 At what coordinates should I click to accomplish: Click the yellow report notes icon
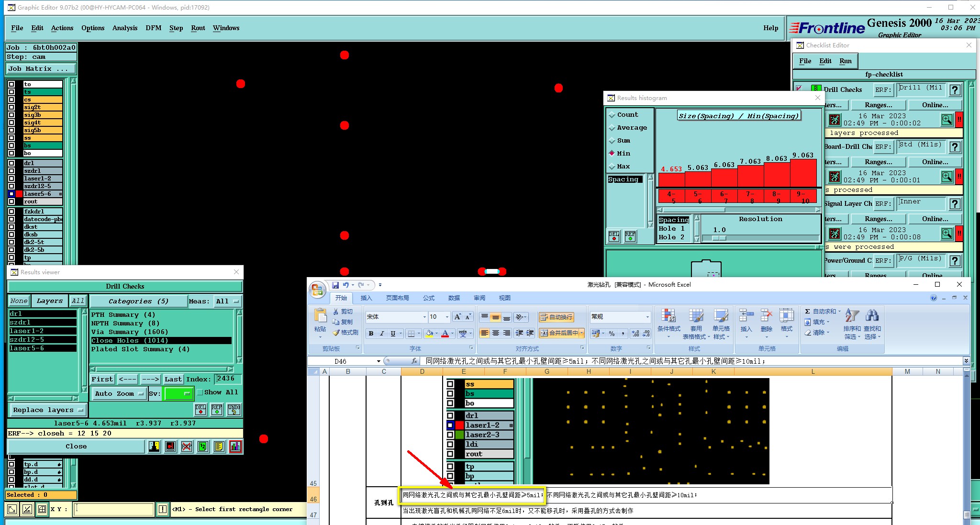(x=219, y=447)
